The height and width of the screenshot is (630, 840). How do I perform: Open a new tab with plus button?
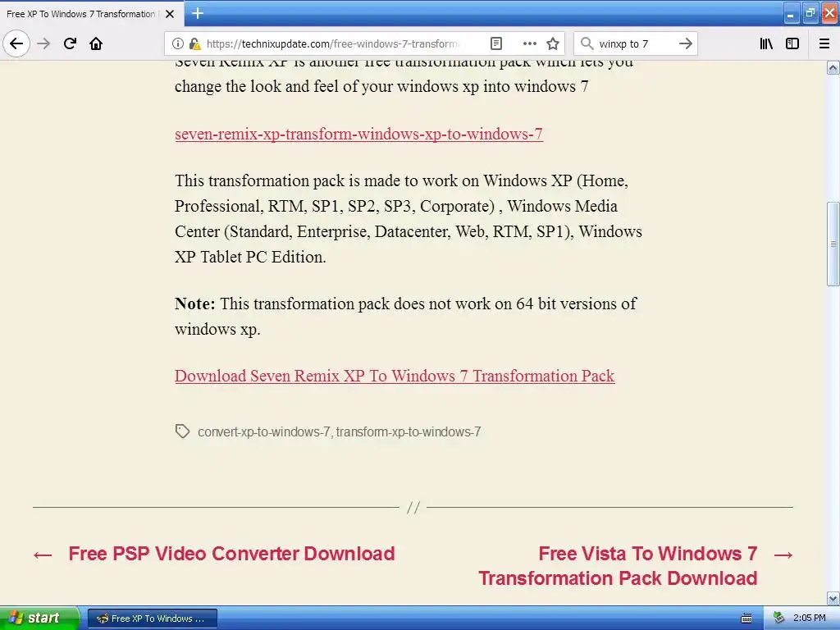pos(198,13)
